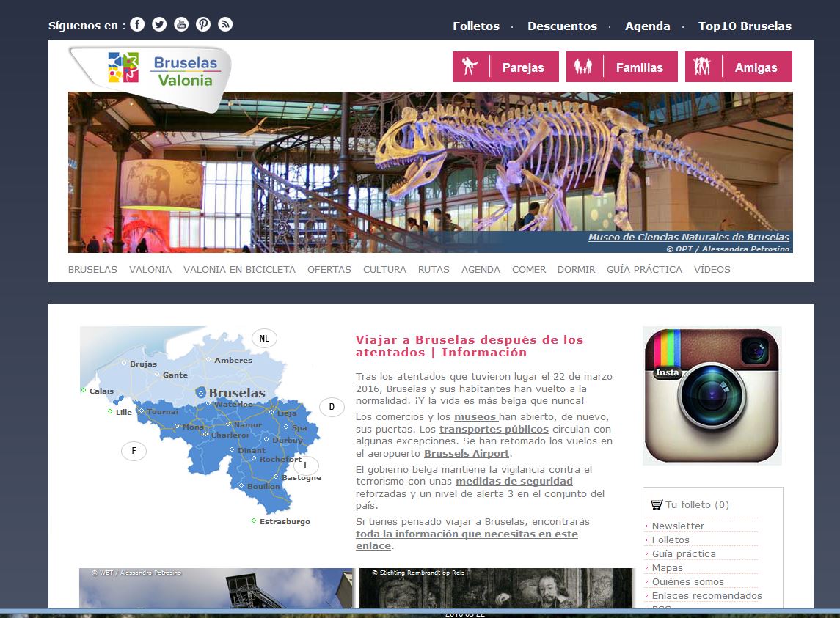This screenshot has width=840, height=618.
Task: Click the Amigas button
Action: pyautogui.click(x=739, y=67)
